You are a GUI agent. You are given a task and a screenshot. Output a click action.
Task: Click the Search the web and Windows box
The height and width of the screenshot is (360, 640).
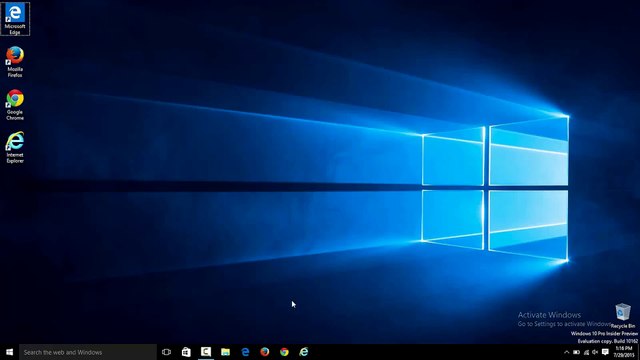pos(88,352)
